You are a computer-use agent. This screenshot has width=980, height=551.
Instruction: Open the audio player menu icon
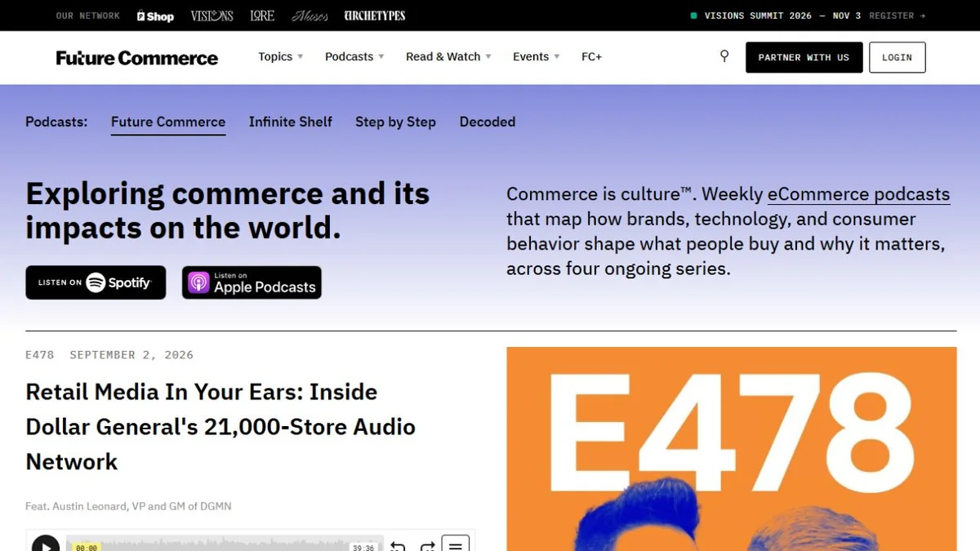coord(456,544)
